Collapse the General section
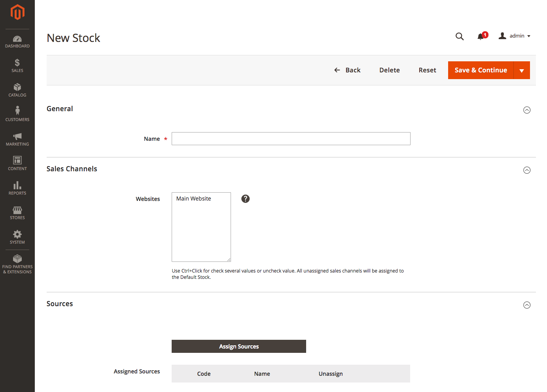 (527, 110)
